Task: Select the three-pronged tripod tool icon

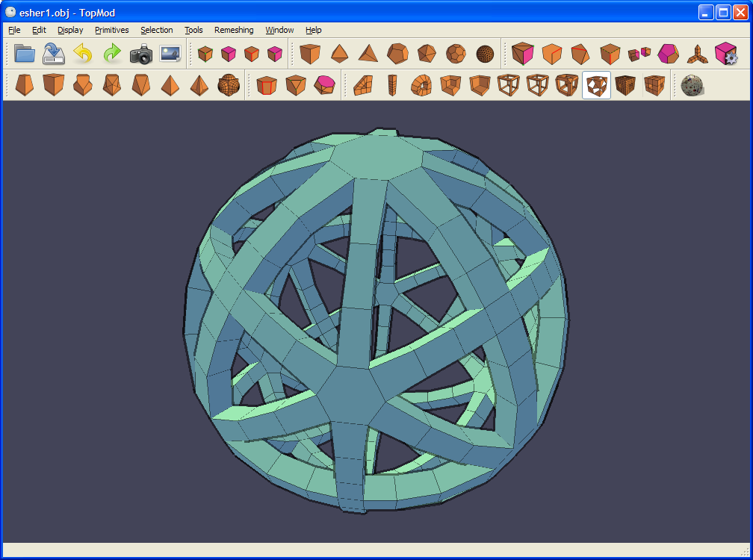Action: pos(697,54)
